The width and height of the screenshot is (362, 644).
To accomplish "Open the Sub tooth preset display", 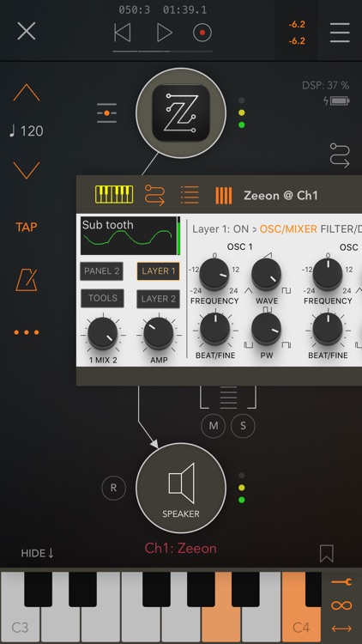I will pyautogui.click(x=129, y=236).
